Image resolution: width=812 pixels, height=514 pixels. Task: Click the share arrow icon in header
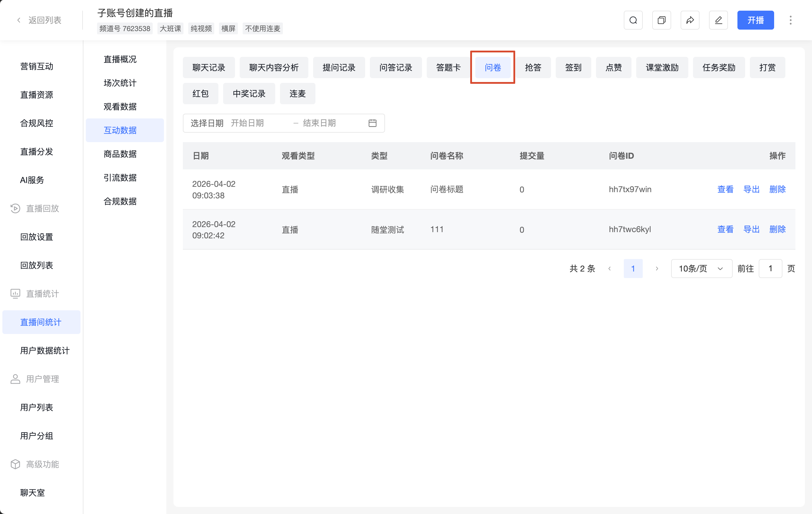tap(690, 20)
